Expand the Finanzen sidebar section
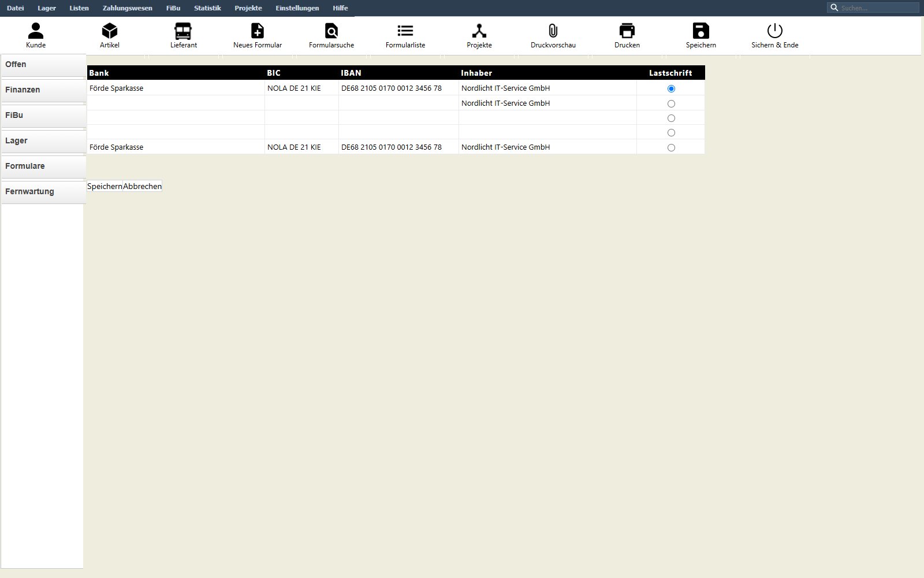The width and height of the screenshot is (924, 578). pyautogui.click(x=44, y=90)
